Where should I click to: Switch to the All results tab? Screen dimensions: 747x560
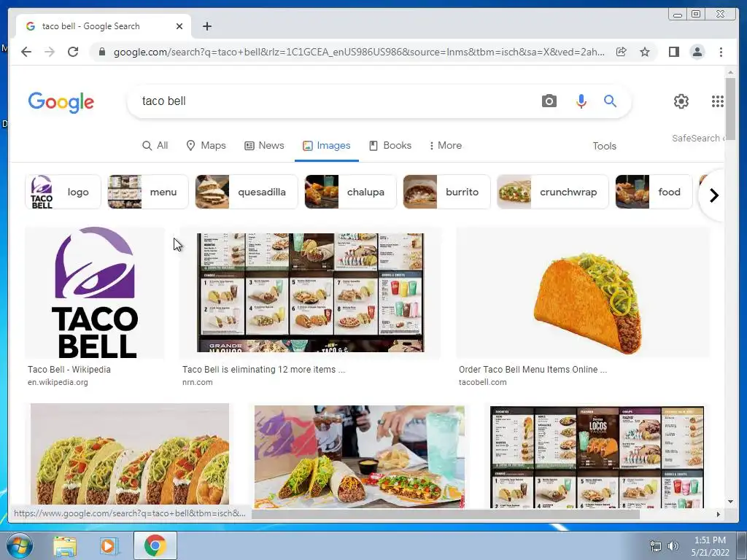155,145
